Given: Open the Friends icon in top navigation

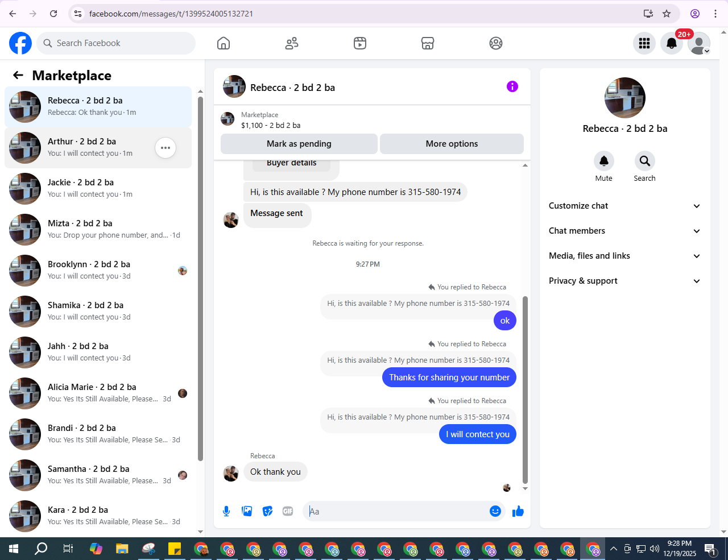Looking at the screenshot, I should [x=292, y=43].
